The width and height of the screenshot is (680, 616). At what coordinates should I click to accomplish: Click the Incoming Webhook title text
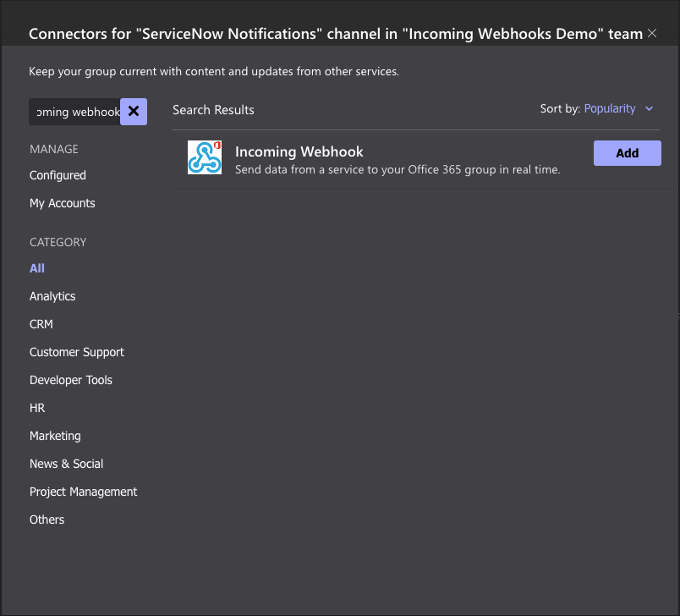coord(299,151)
